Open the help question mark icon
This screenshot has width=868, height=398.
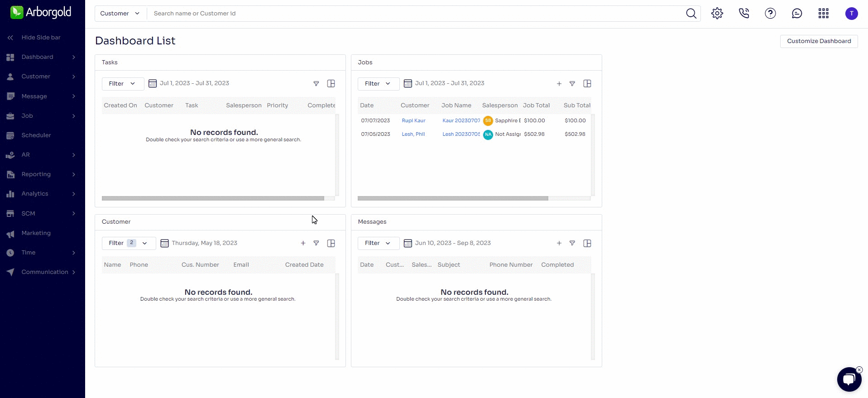770,14
